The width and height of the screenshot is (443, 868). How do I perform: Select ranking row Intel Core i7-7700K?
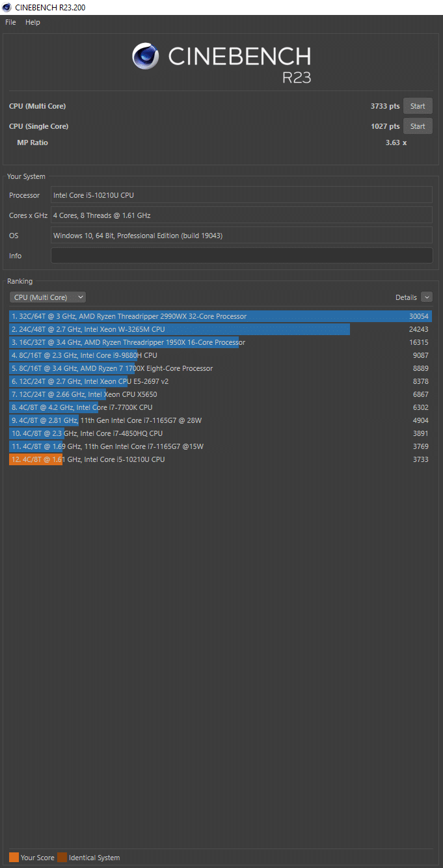[221, 407]
